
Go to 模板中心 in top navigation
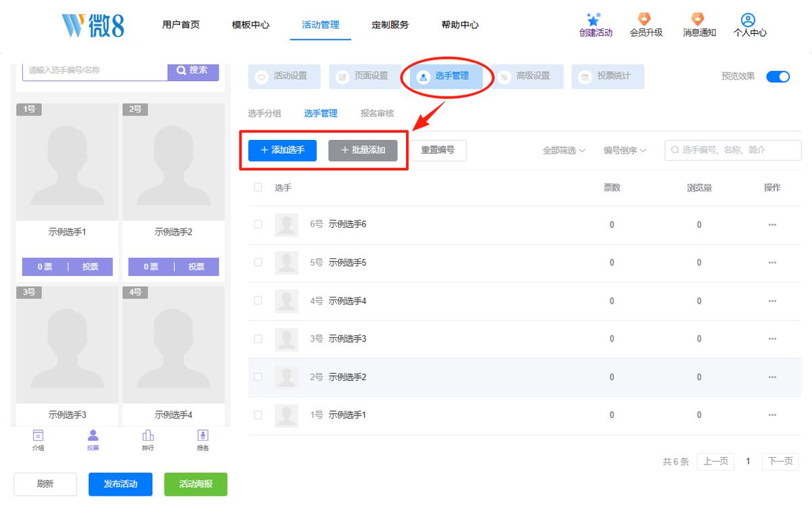point(250,25)
